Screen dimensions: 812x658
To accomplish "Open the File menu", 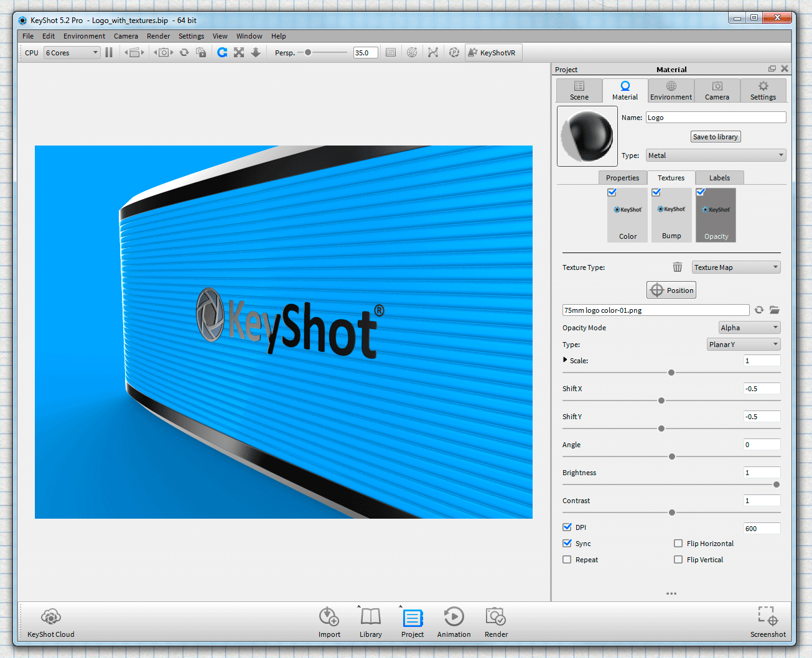I will pos(29,36).
